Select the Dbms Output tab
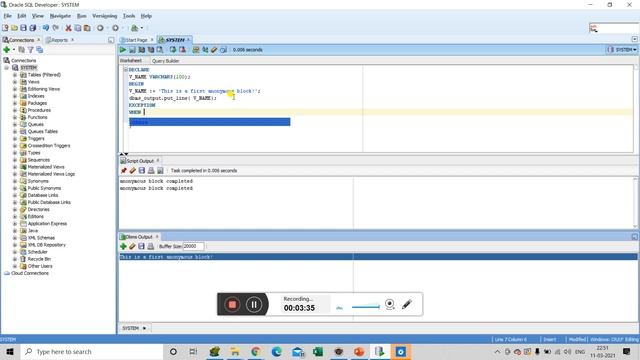The width and height of the screenshot is (640, 360). click(139, 237)
